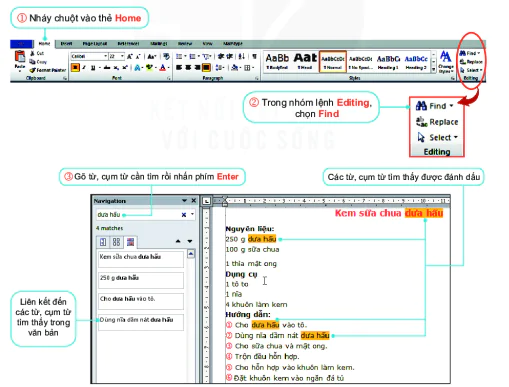Click the Numbering list icon
This screenshot has height=387, width=509.
point(193,56)
